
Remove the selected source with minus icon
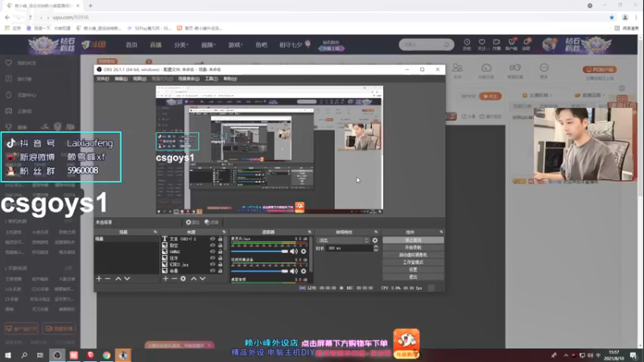tap(174, 278)
